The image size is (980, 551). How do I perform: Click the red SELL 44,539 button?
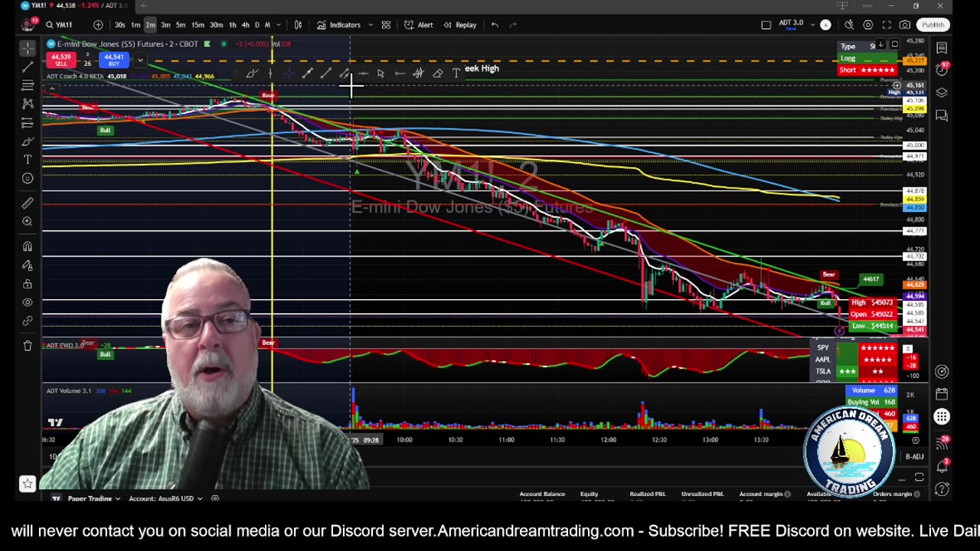pyautogui.click(x=61, y=60)
